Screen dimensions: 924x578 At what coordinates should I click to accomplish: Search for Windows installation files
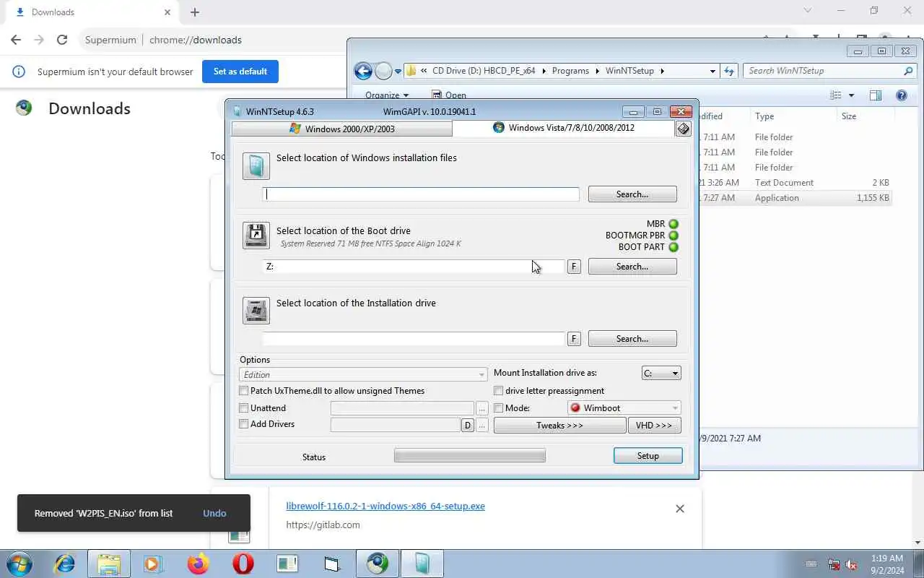click(x=632, y=194)
